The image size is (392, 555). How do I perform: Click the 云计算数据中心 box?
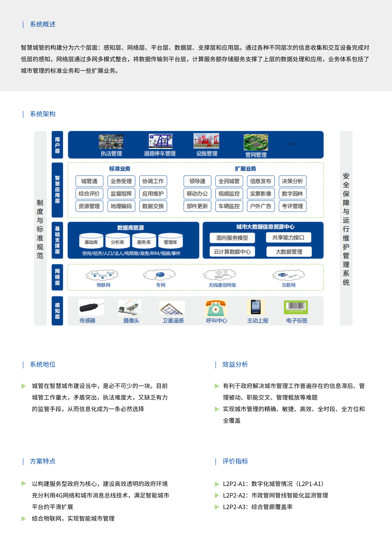pos(232,252)
